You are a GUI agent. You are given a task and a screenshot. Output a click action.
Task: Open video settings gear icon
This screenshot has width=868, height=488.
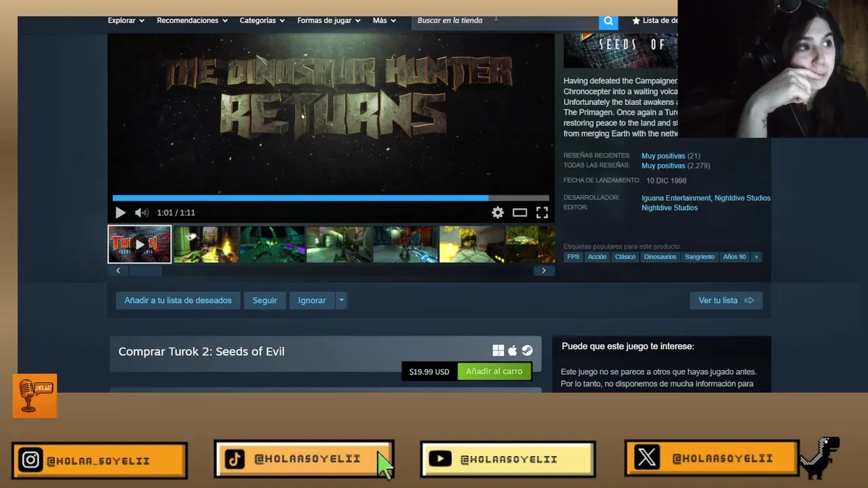pyautogui.click(x=498, y=213)
